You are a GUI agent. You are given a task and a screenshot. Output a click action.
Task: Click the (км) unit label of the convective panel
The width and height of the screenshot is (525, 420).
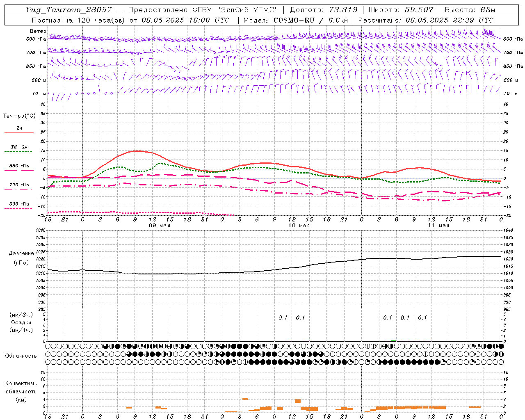click(21, 399)
